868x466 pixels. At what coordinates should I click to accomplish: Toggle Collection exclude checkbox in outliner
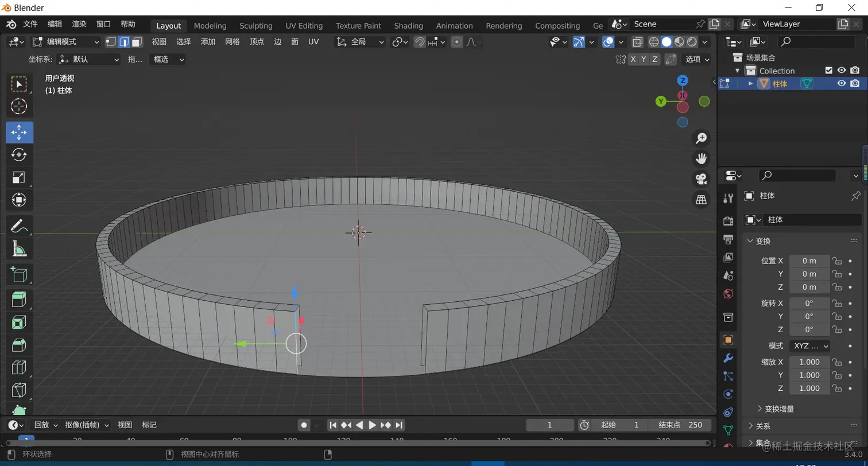pos(828,71)
